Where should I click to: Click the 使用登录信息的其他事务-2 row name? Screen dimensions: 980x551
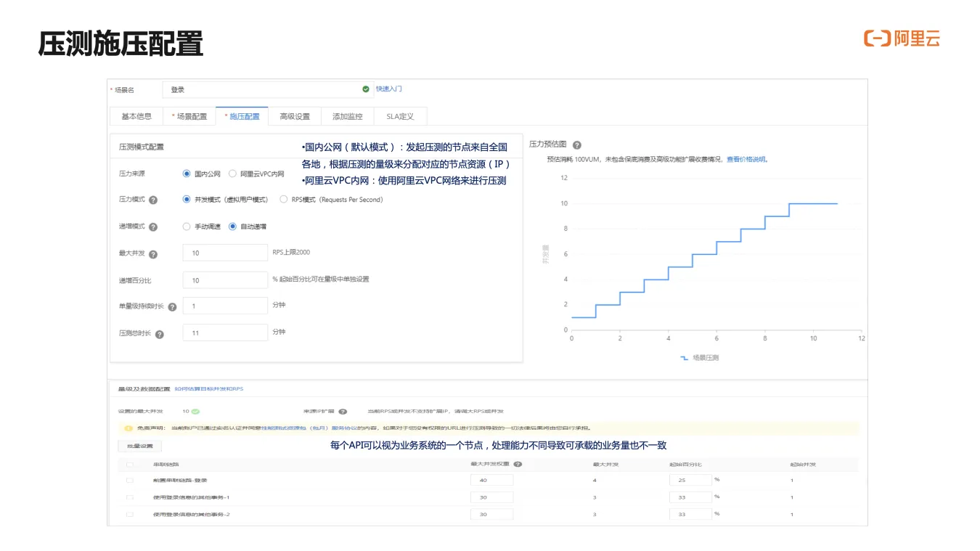[191, 514]
